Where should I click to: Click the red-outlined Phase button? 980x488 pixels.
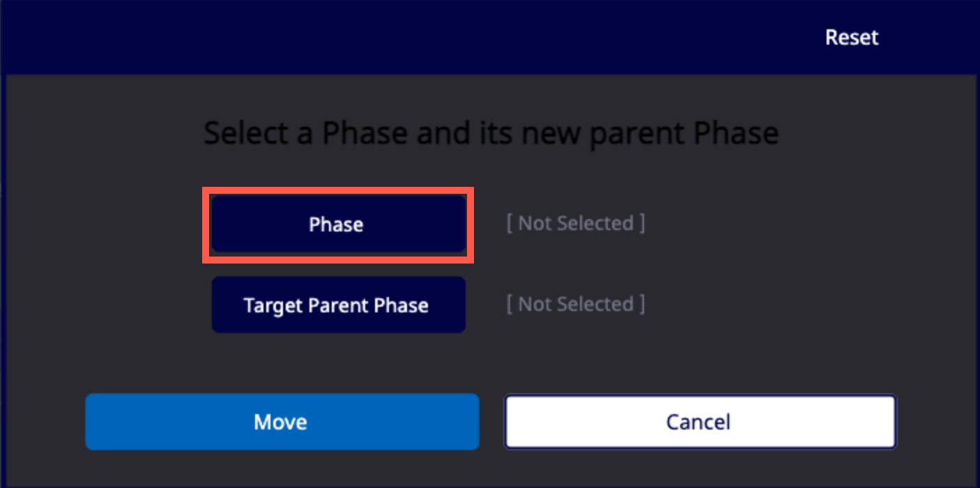point(338,224)
